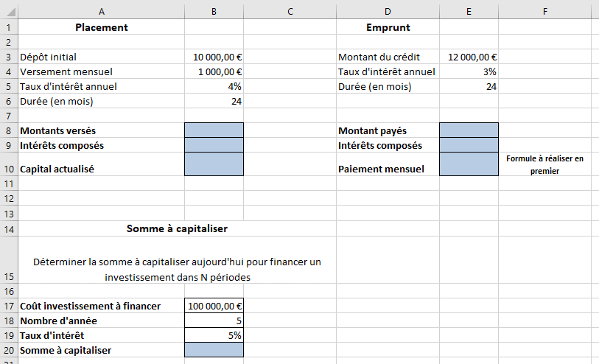Viewport: 599px width, 364px height.
Task: Select the blue Paiement mensuel result cell
Action: coord(469,164)
